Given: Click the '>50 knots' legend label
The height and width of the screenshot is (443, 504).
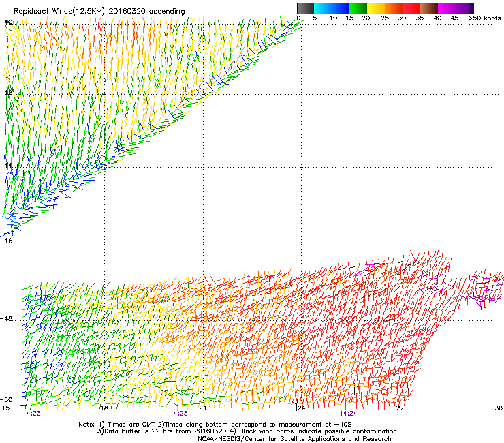Looking at the screenshot, I should 484,18.
